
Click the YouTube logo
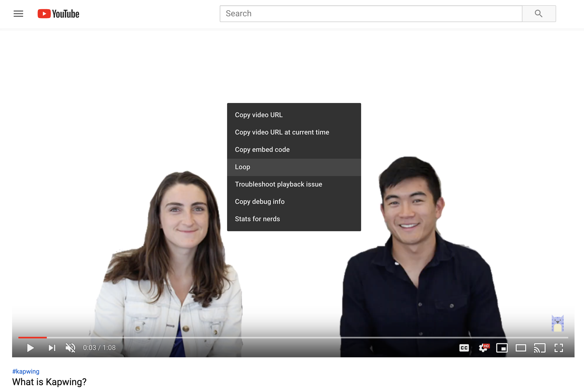[x=58, y=14]
